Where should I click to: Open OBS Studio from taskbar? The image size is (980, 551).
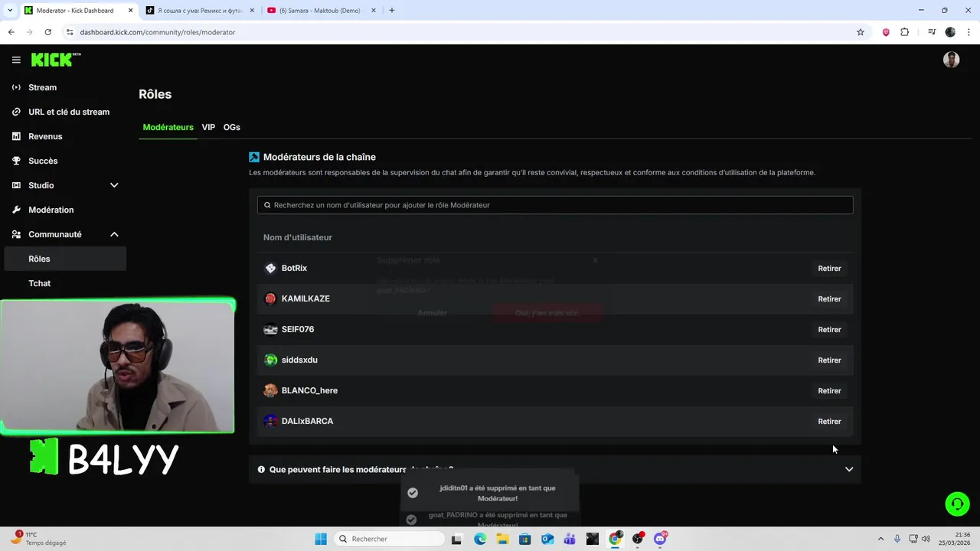(638, 539)
